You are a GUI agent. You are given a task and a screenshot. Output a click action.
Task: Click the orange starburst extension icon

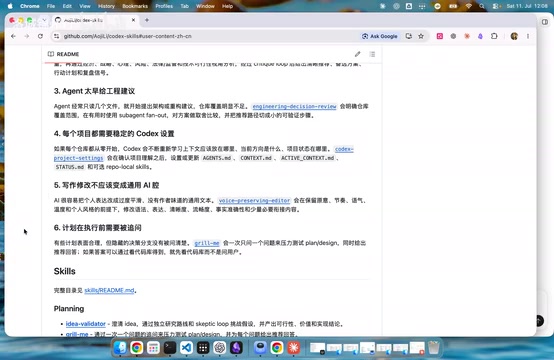[467, 36]
